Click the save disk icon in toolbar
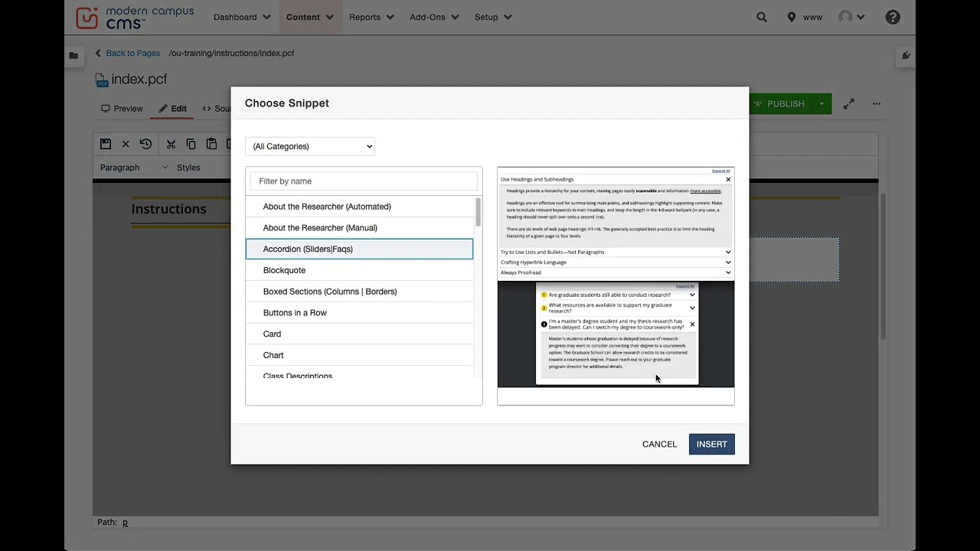This screenshot has width=980, height=551. [x=106, y=144]
